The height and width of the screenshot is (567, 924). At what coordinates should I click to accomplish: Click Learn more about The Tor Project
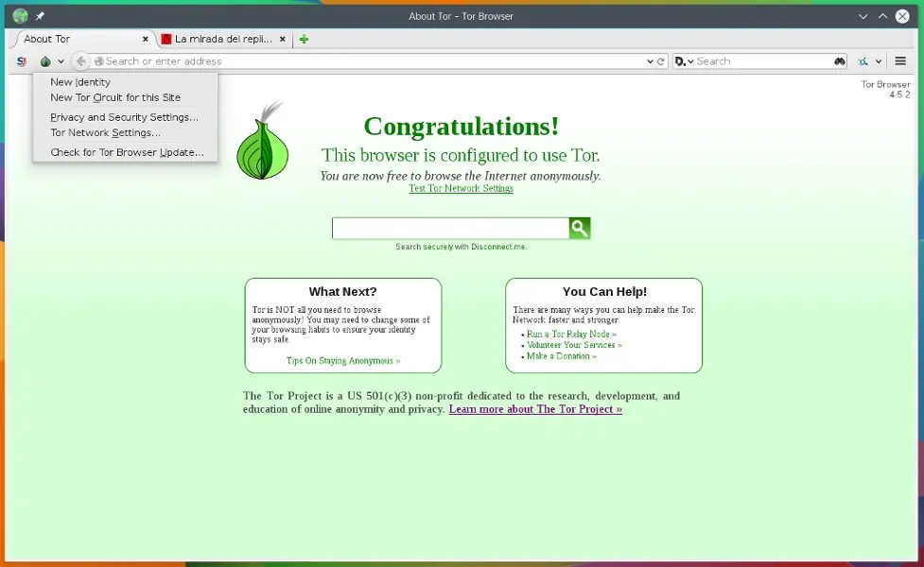click(x=535, y=409)
